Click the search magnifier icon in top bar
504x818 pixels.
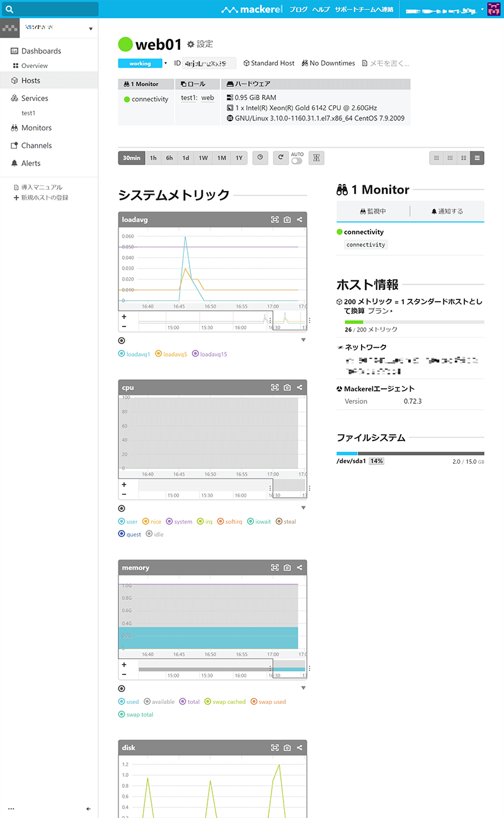[x=9, y=9]
